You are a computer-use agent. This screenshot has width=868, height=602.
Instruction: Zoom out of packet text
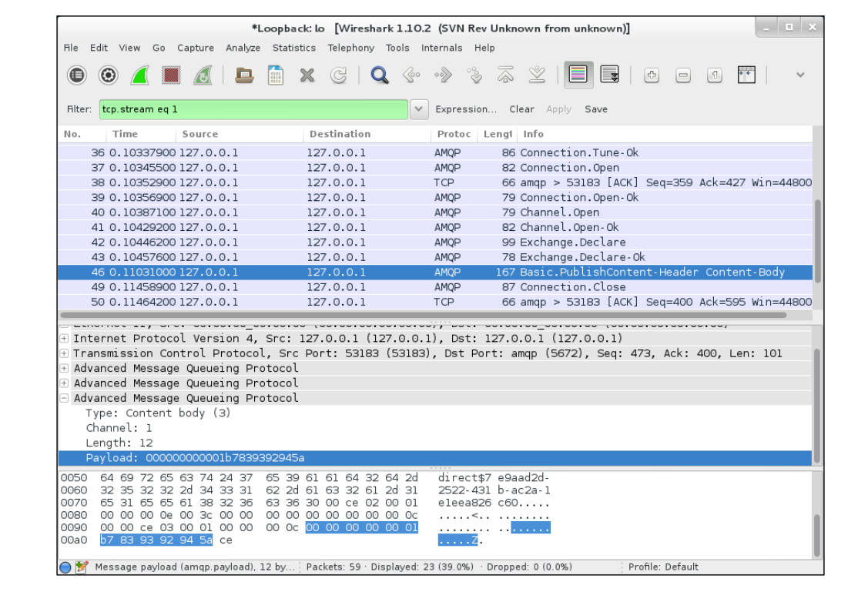683,75
